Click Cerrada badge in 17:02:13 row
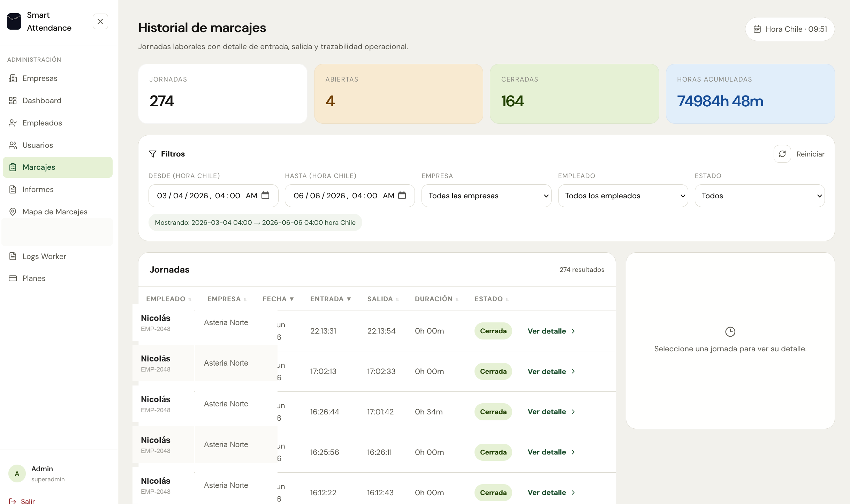Image resolution: width=850 pixels, height=504 pixels. pos(493,372)
